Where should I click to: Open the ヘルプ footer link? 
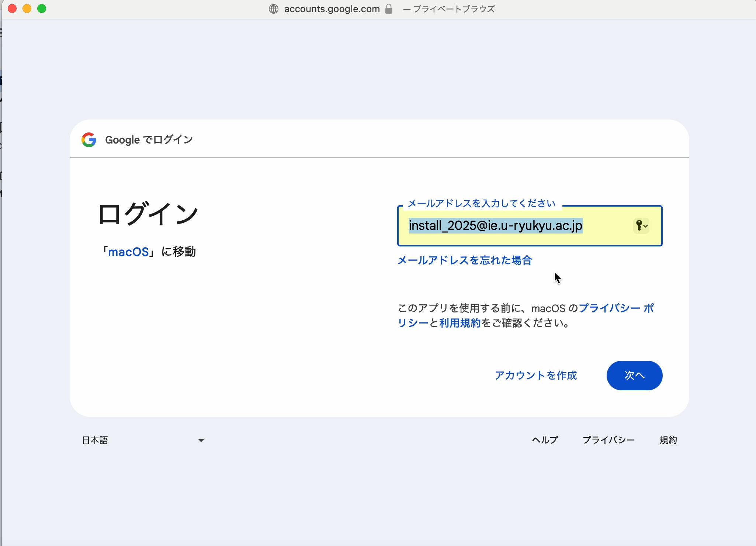coord(545,440)
